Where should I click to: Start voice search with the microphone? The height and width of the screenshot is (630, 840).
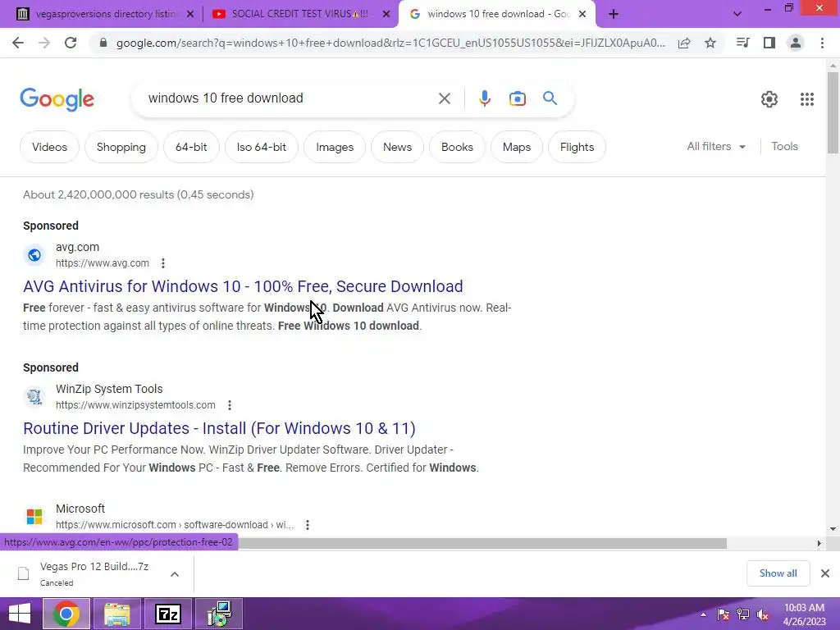[x=484, y=98]
